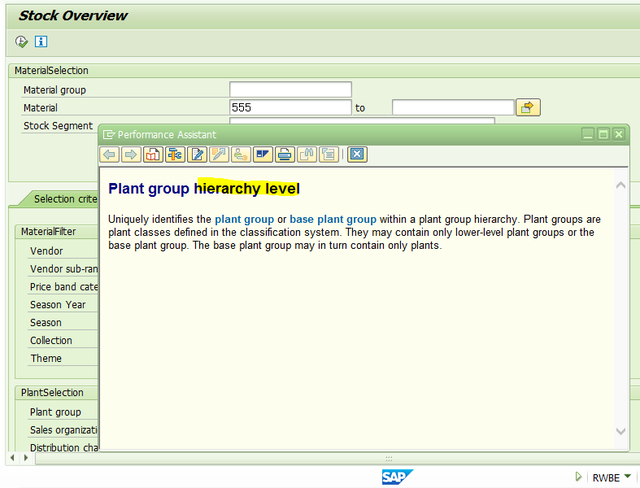This screenshot has height=488, width=640.
Task: Click the Material field containing 555
Action: click(x=290, y=107)
